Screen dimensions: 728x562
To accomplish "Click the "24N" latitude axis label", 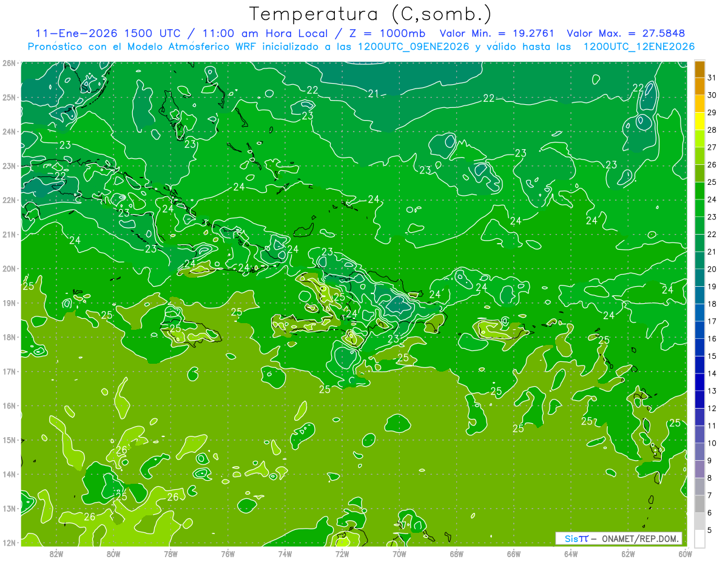I will (x=8, y=132).
